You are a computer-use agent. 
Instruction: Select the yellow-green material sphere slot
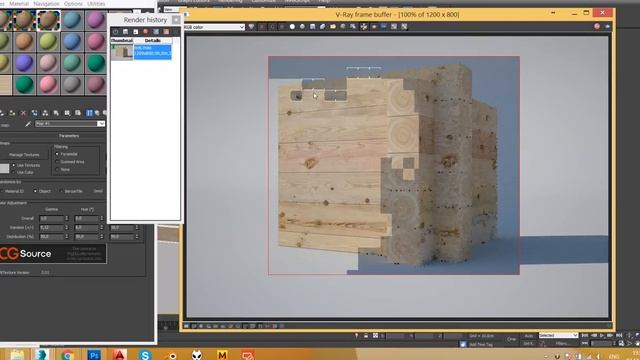click(x=48, y=42)
